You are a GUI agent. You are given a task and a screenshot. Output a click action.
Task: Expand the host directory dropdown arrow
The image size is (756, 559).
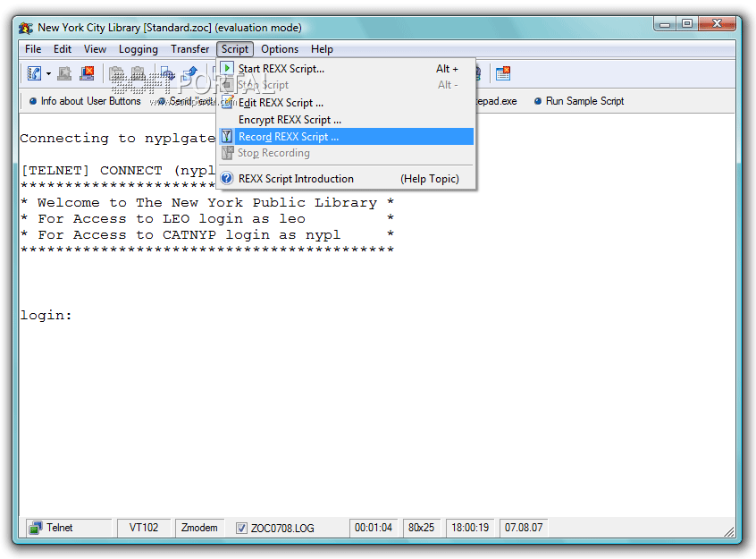pyautogui.click(x=48, y=74)
